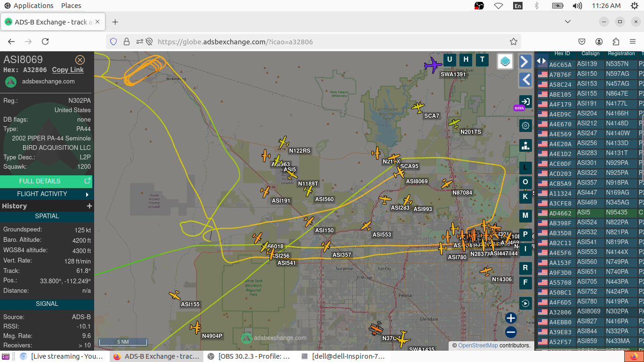Toggle the P map option button
This screenshot has width=644, height=362.
525,234
